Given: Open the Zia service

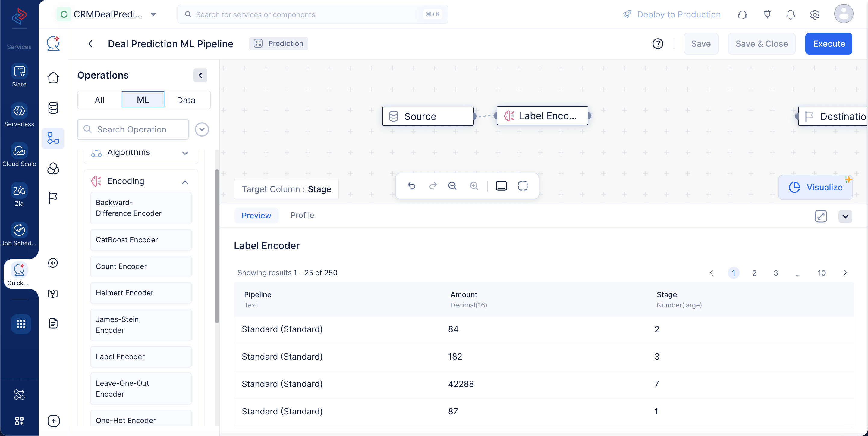Looking at the screenshot, I should [x=19, y=195].
